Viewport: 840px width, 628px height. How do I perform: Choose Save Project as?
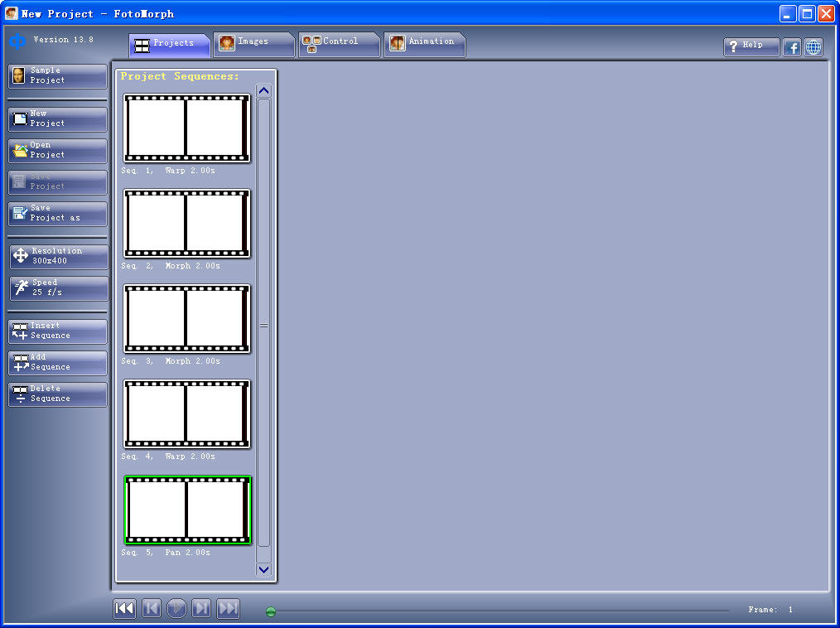point(57,213)
